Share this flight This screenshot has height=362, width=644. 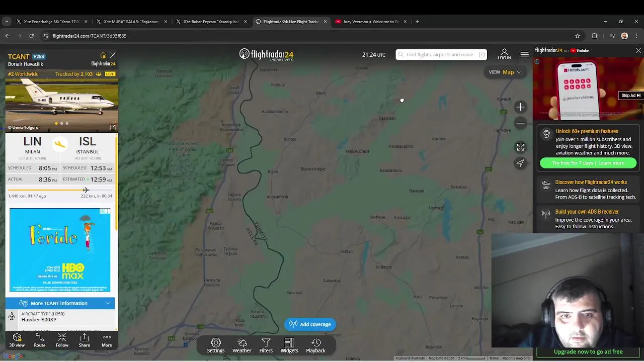click(x=85, y=340)
